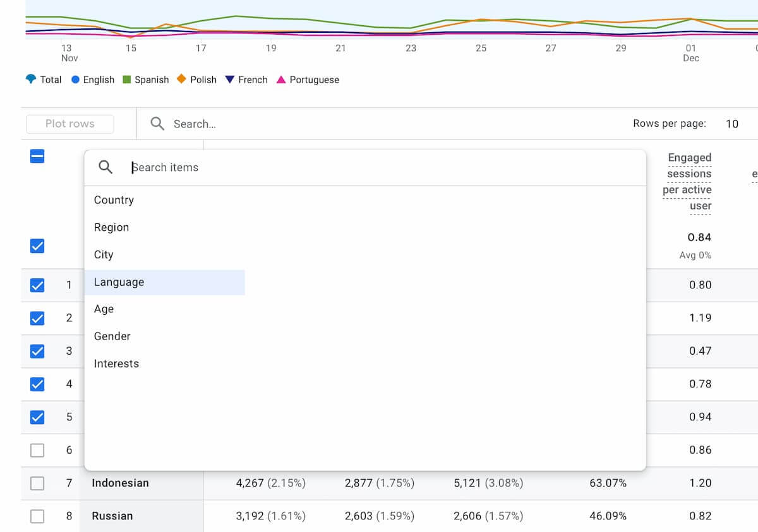Click the English legend circle icon

76,80
